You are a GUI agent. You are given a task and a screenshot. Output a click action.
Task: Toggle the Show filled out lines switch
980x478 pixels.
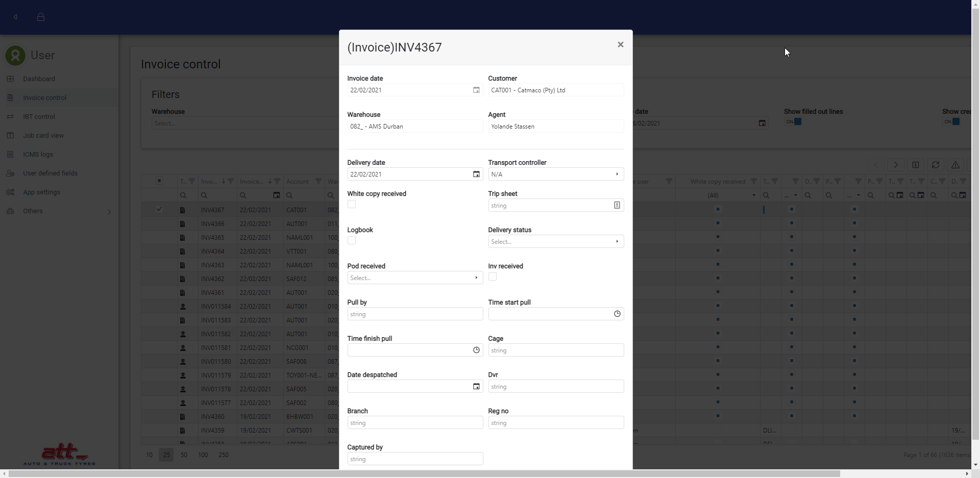pyautogui.click(x=793, y=122)
